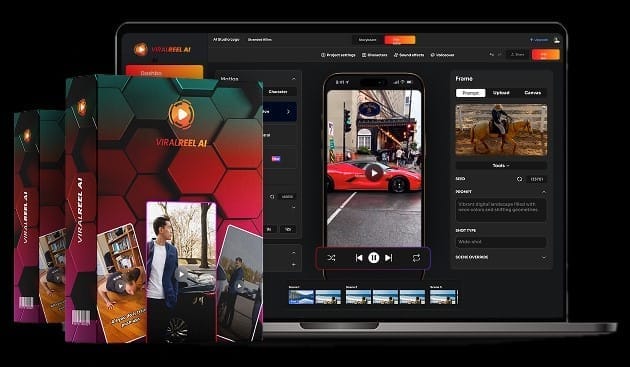Image resolution: width=630 pixels, height=367 pixels.
Task: Click the play overlay on red car video
Action: (x=374, y=173)
